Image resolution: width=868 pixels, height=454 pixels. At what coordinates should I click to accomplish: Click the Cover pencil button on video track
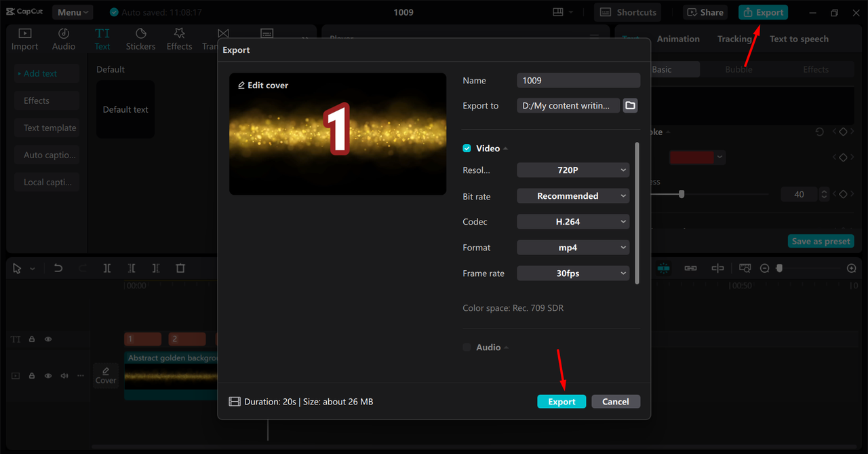(106, 375)
